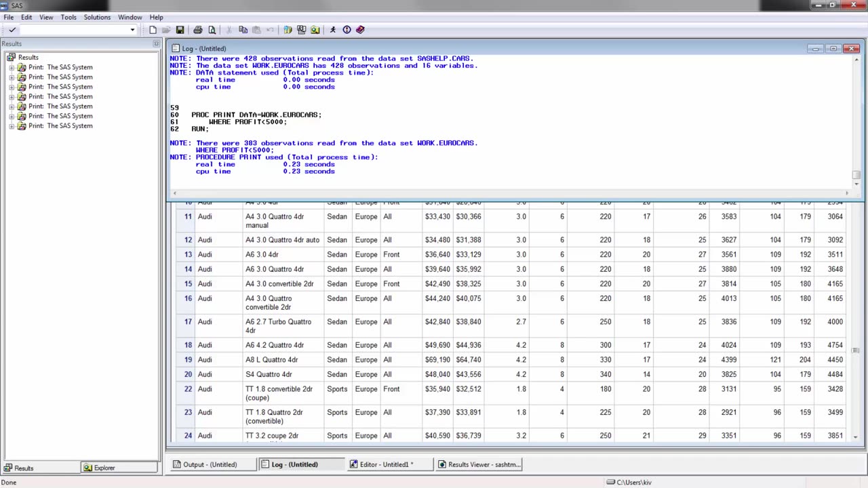
Task: Save using the floppy disk icon
Action: pos(180,30)
